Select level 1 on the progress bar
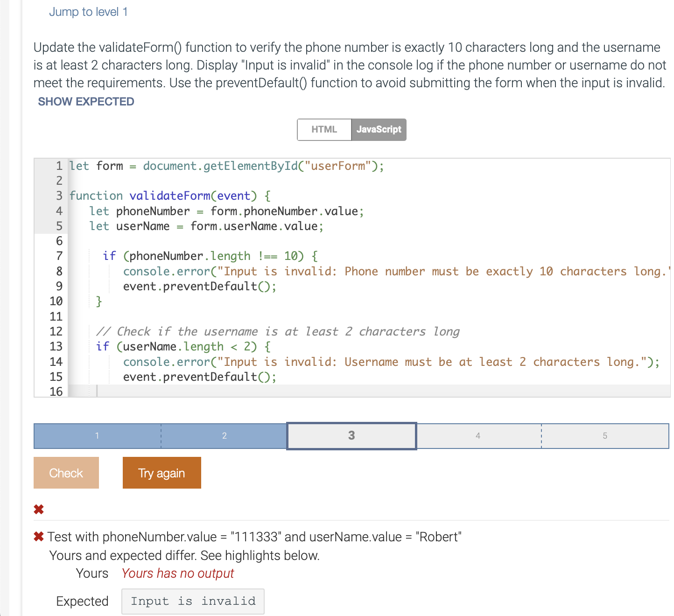Screen dimensions: 674x616 [97, 436]
